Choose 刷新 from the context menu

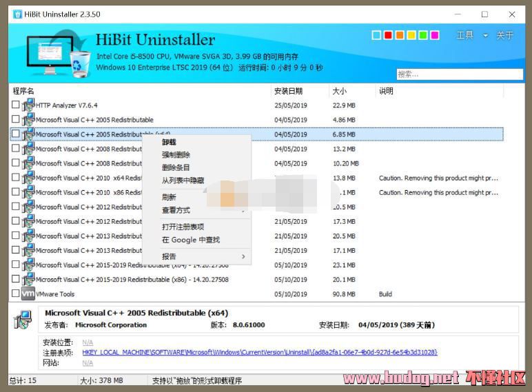(169, 197)
